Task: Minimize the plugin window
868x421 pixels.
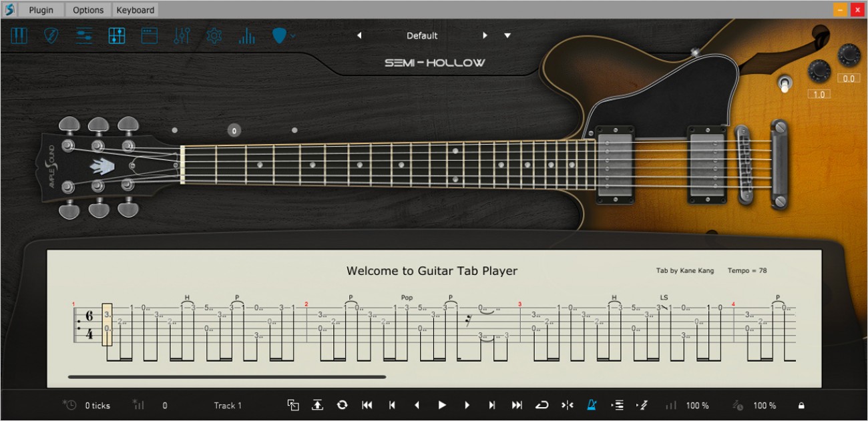Action: pos(840,9)
